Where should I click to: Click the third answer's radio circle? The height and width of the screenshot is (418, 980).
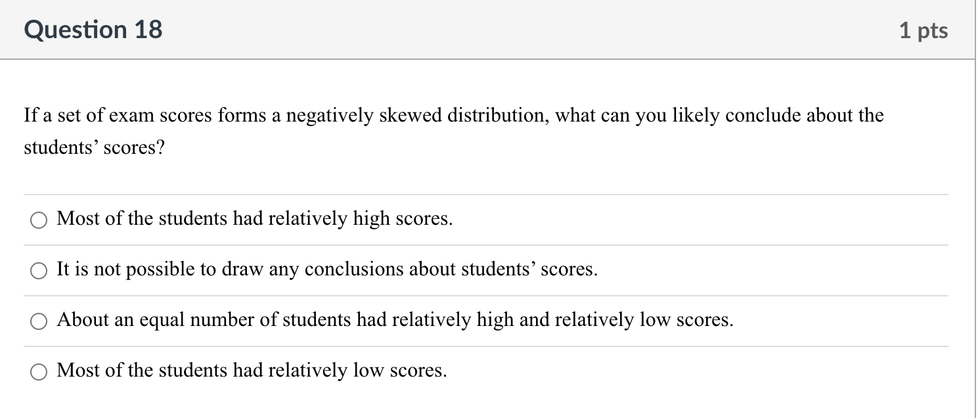pyautogui.click(x=38, y=321)
